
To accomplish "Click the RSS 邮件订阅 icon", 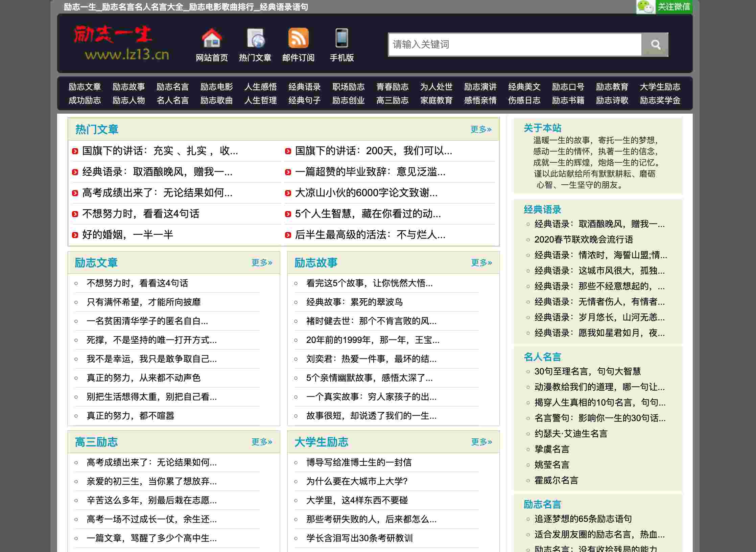I will pos(298,38).
